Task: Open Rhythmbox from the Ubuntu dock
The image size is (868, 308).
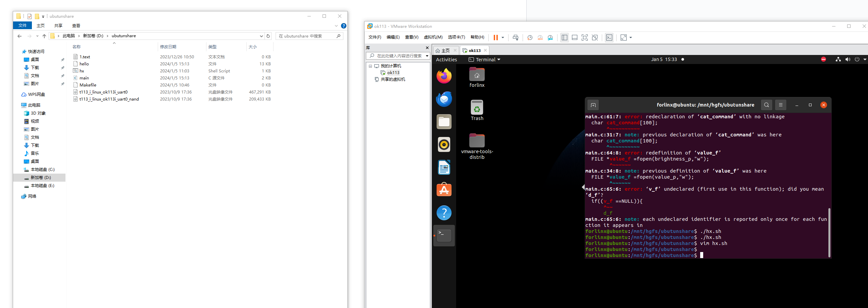Action: (x=444, y=145)
